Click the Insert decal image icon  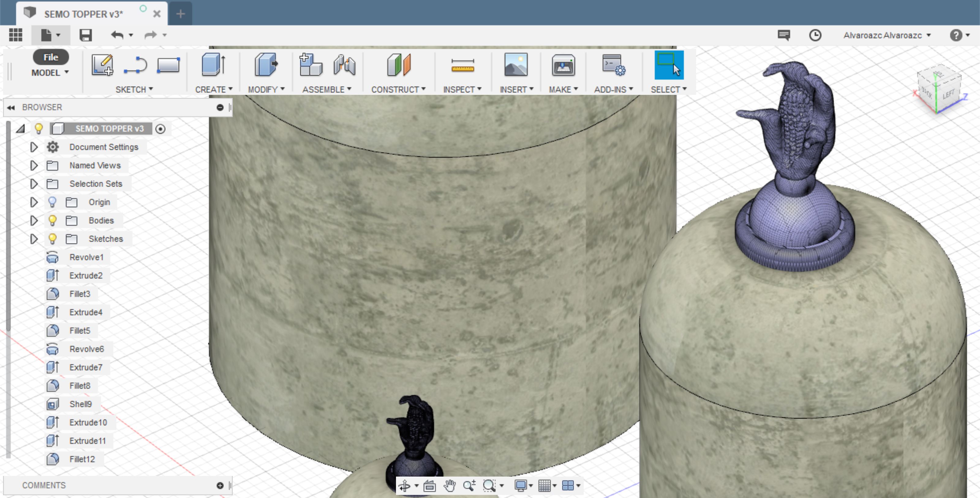click(x=515, y=65)
